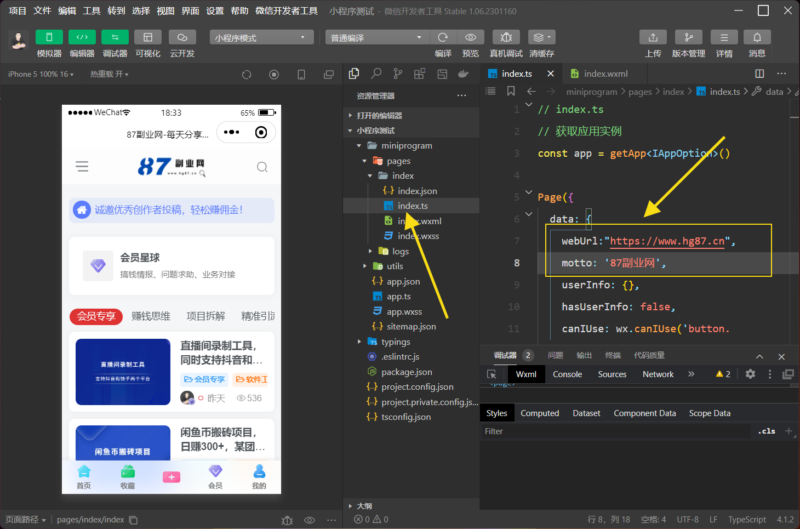Open the source control sidebar icon
800x529 pixels.
(398, 74)
